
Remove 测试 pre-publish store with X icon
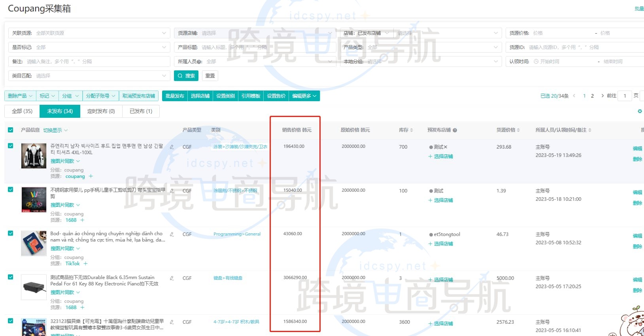tap(446, 147)
